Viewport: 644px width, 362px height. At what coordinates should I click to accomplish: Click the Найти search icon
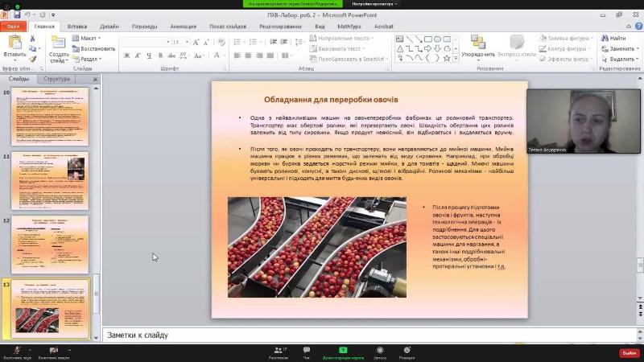pyautogui.click(x=612, y=38)
